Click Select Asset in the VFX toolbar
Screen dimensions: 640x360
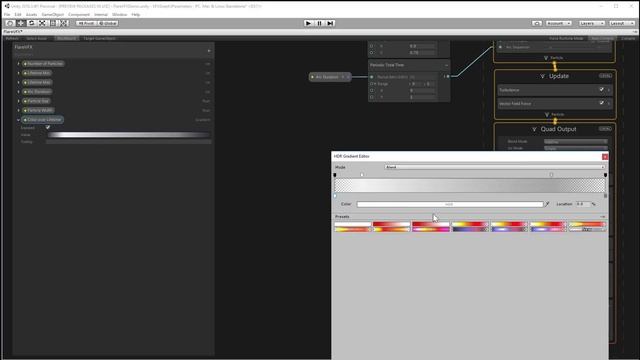[x=37, y=38]
